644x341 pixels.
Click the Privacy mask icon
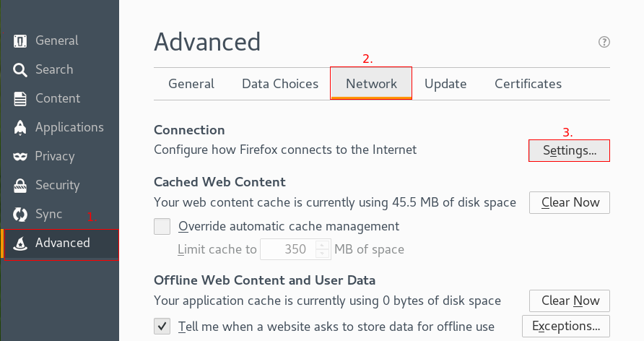click(21, 157)
